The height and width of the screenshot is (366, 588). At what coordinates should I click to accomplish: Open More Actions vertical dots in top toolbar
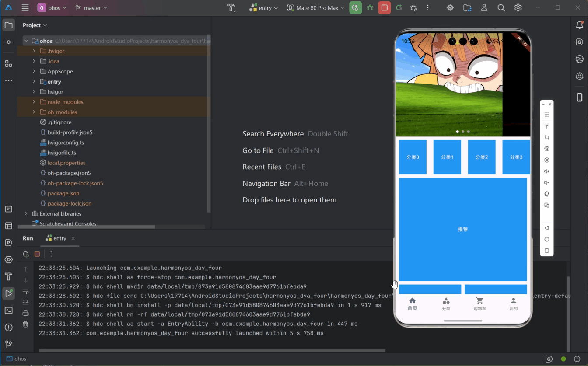pos(428,8)
